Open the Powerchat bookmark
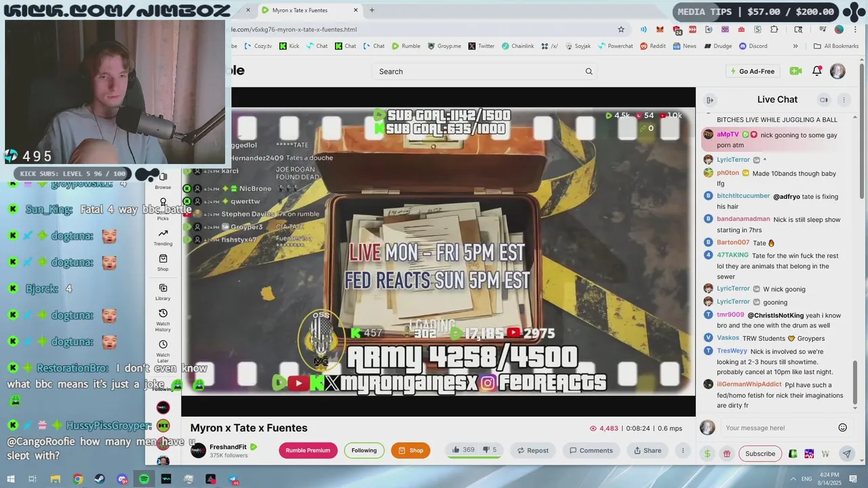The image size is (868, 488). click(x=615, y=46)
